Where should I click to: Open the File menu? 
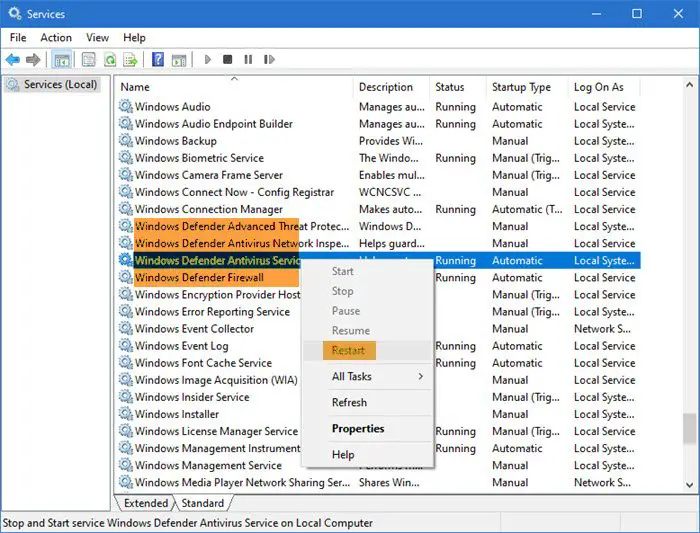18,38
